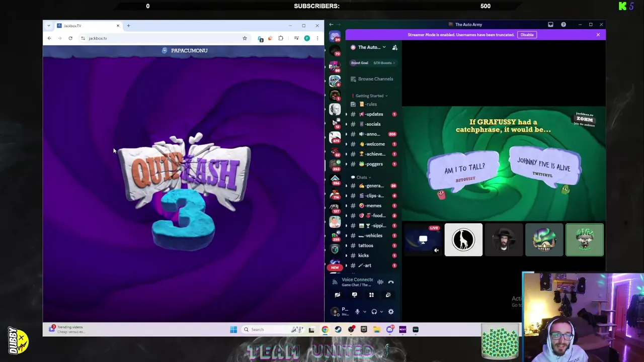
Task: Open File Explorer from the taskbar
Action: tap(377, 330)
